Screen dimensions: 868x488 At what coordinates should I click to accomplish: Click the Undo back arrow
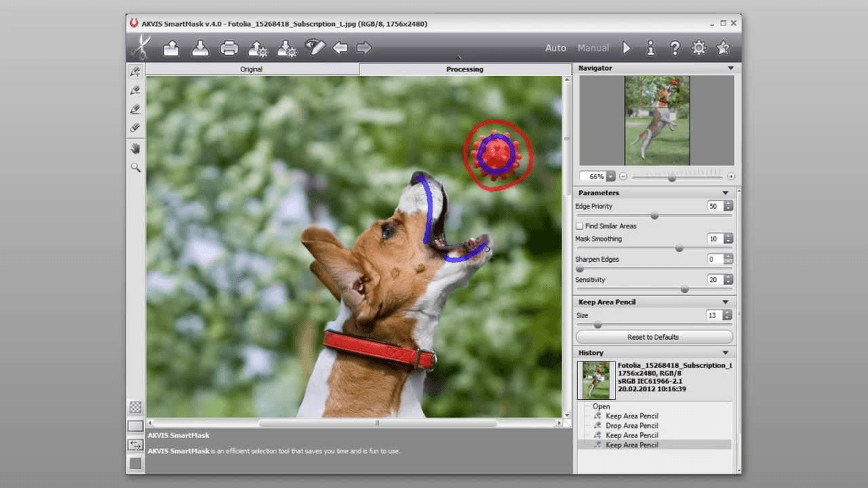pyautogui.click(x=340, y=48)
